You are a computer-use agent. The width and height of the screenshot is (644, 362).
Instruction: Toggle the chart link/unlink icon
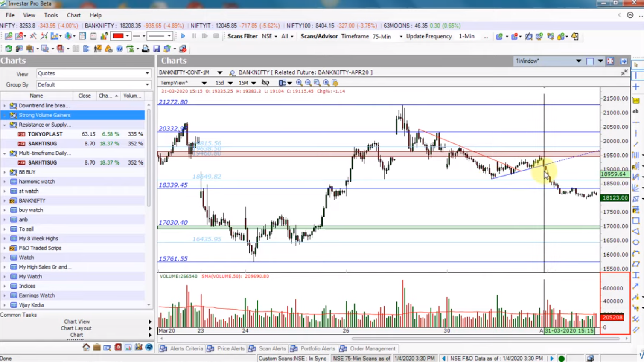click(x=265, y=83)
